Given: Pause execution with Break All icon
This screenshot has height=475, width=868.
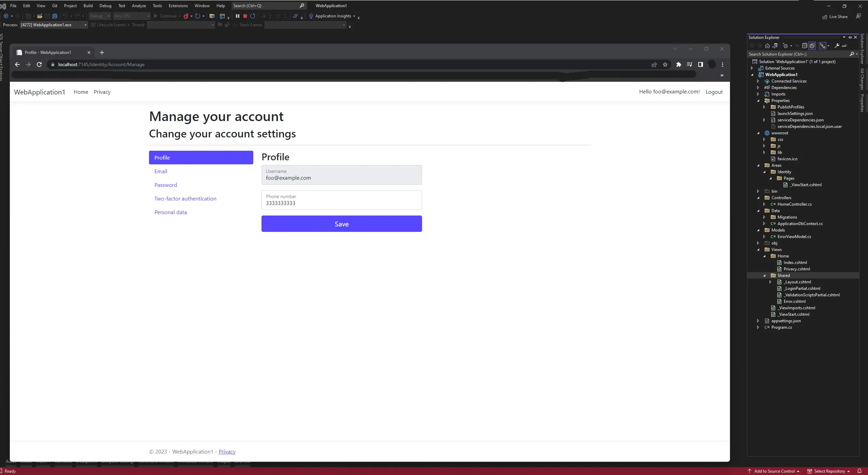Looking at the screenshot, I should click(238, 16).
